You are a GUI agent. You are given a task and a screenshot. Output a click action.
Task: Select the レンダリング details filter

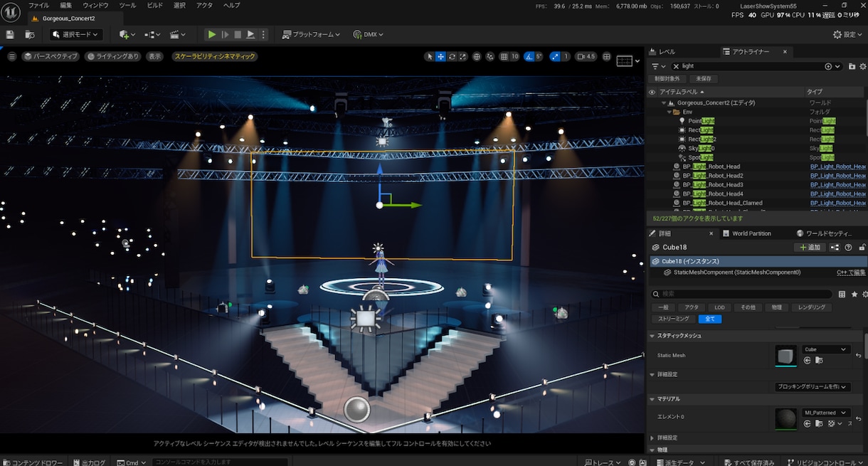pos(811,307)
